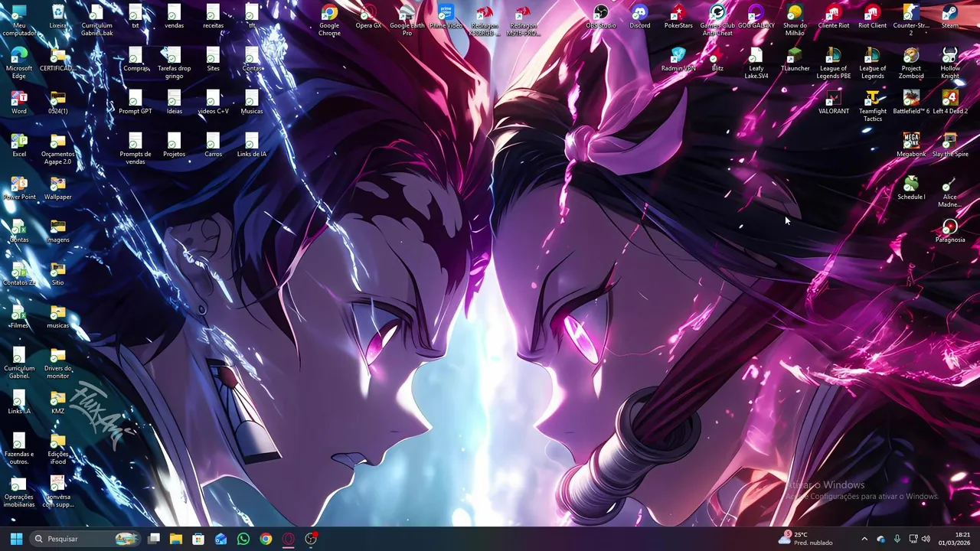Open the Gamers Club Anti-Cheat icon
This screenshot has width=980, height=551.
(717, 21)
